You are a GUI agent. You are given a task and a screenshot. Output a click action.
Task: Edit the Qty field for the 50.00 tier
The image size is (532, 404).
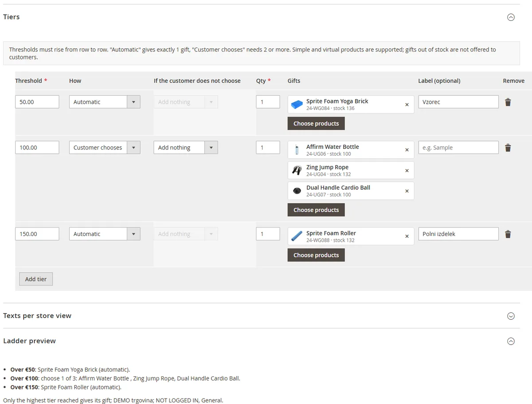tap(268, 102)
